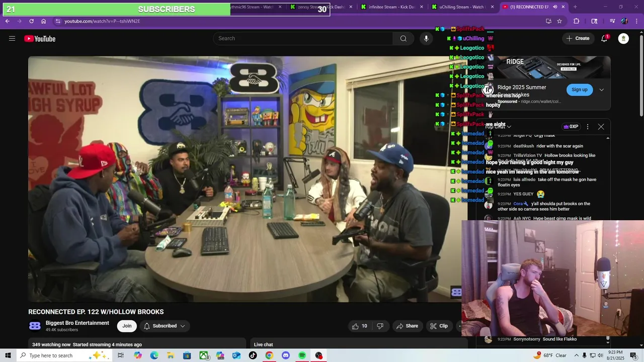Open TikTok from the taskbar
Screen dimensions: 644x362
click(253, 355)
